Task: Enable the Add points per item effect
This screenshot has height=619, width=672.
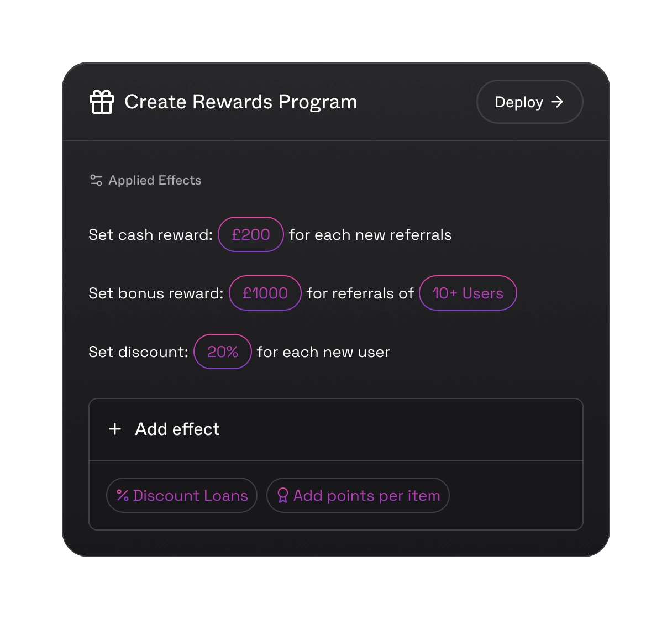Action: (358, 495)
